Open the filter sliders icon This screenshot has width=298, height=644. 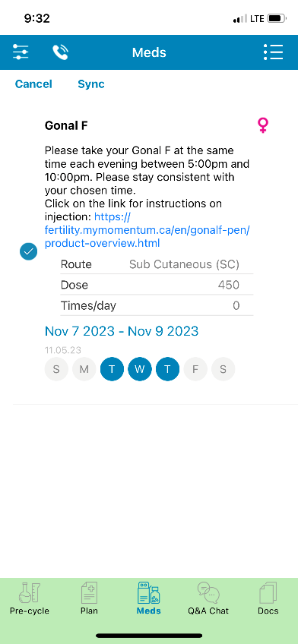[21, 52]
